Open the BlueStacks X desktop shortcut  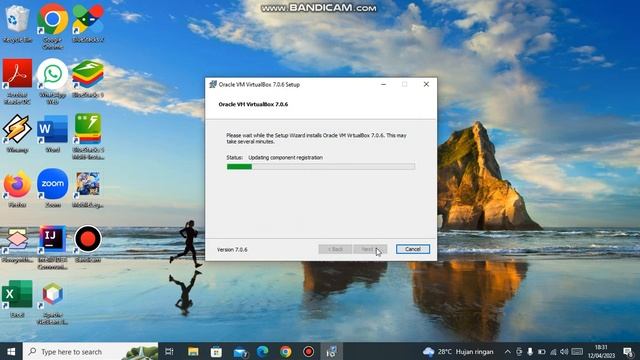pos(88,23)
